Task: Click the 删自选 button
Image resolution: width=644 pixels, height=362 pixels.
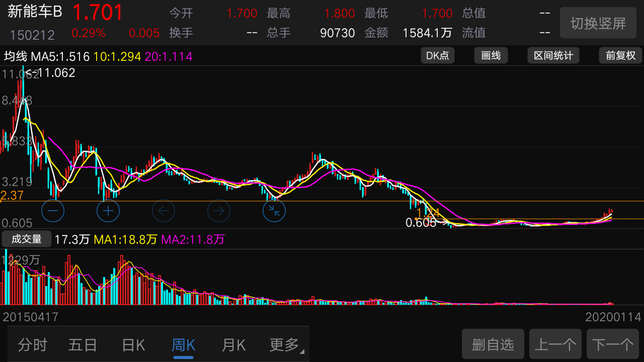Action: coord(493,344)
